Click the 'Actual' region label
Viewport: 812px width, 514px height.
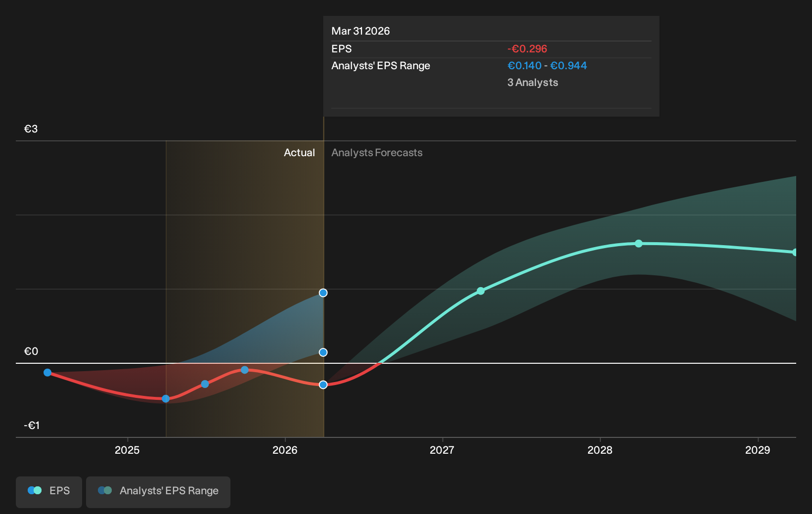click(x=299, y=153)
